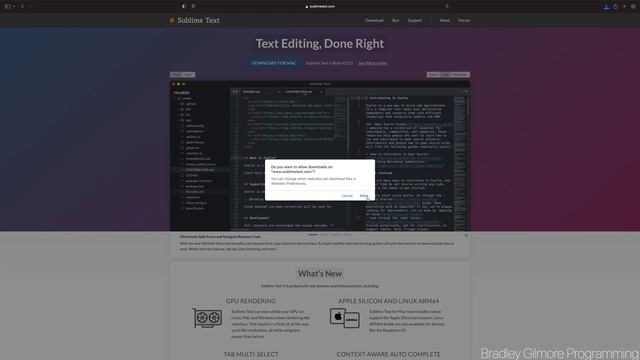Click the reader icon beside the shield
Viewport: 640px width, 360px height.
tap(193, 6)
